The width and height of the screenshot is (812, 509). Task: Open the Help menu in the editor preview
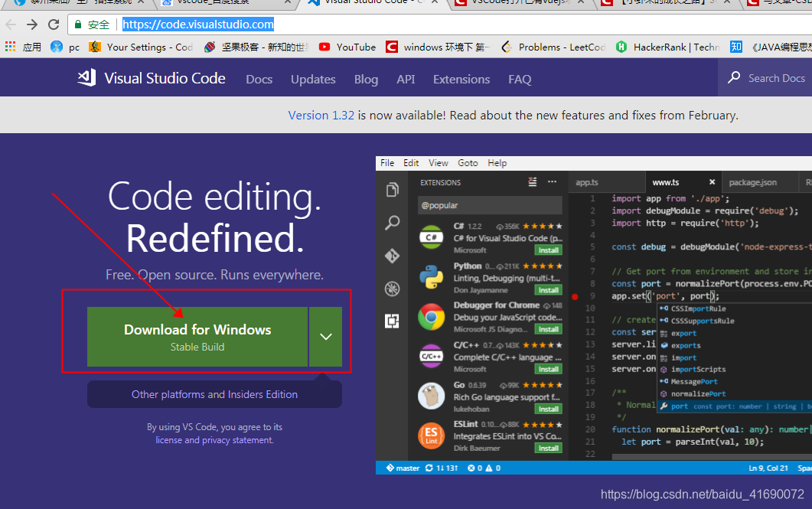pos(497,162)
